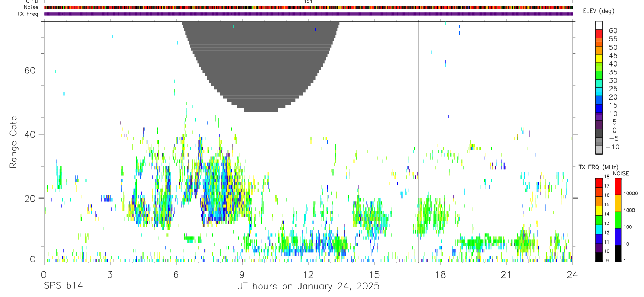The image size is (644, 297).
Task: Click the '1000' label on NOISE scale
Action: tap(630, 210)
